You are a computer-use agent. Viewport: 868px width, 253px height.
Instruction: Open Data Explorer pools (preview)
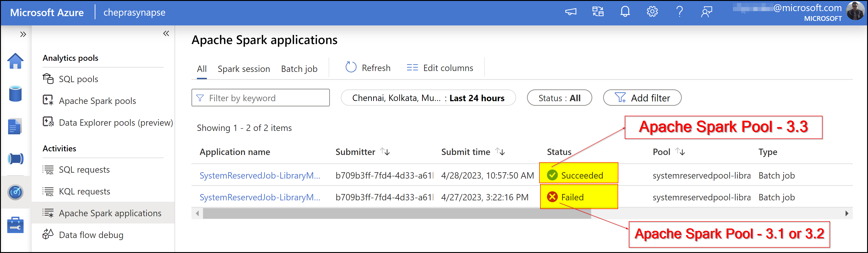(x=116, y=123)
